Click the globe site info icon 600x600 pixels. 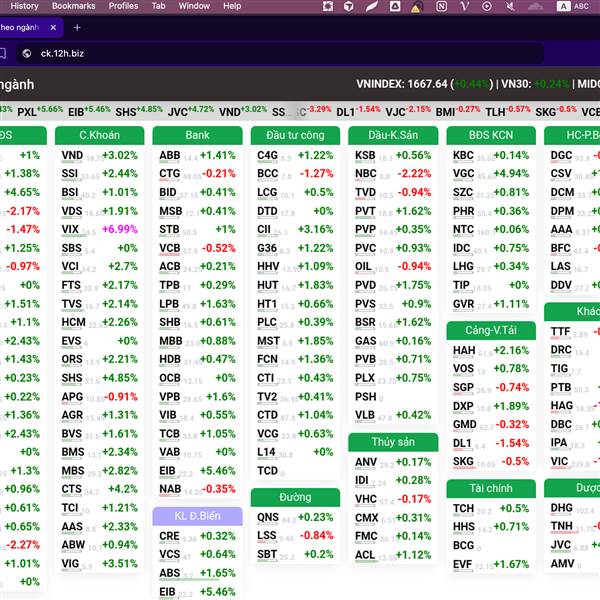point(27,53)
